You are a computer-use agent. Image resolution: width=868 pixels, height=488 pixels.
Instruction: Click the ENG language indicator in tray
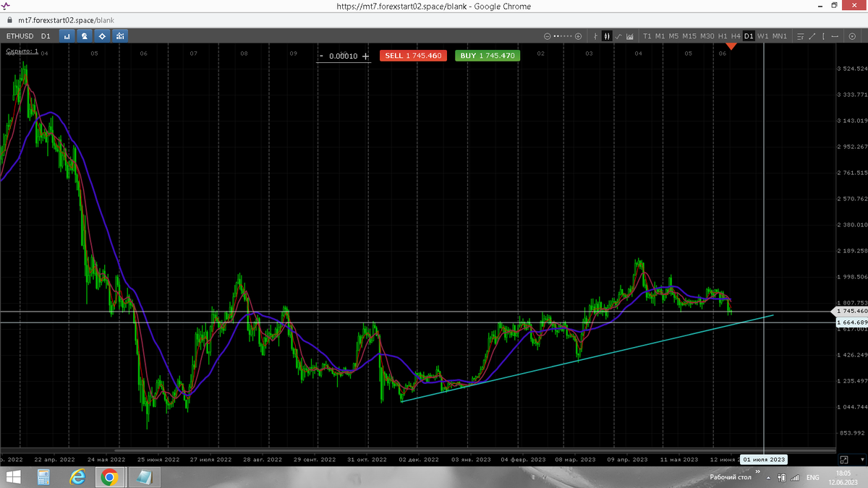(x=813, y=478)
